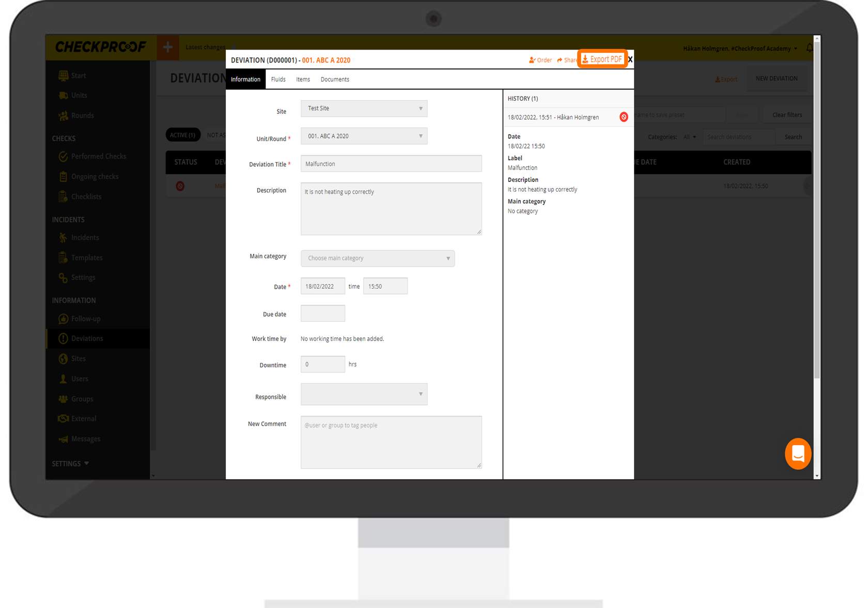Click the Order icon in the deviation header
The height and width of the screenshot is (608, 868).
pyautogui.click(x=532, y=60)
